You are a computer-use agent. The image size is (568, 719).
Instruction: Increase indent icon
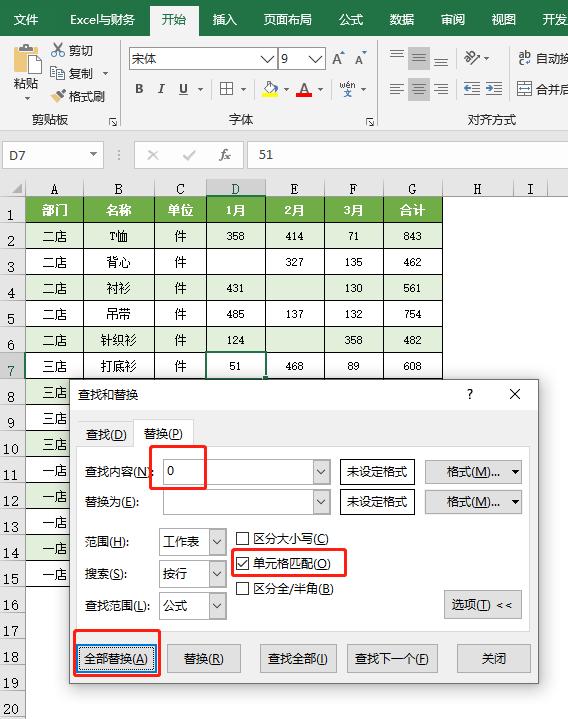point(494,88)
